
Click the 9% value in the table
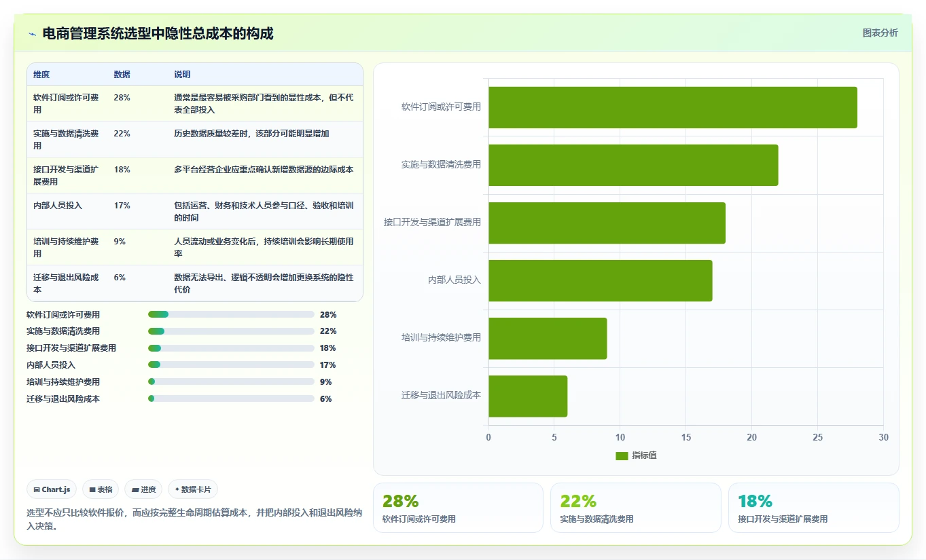coord(120,241)
